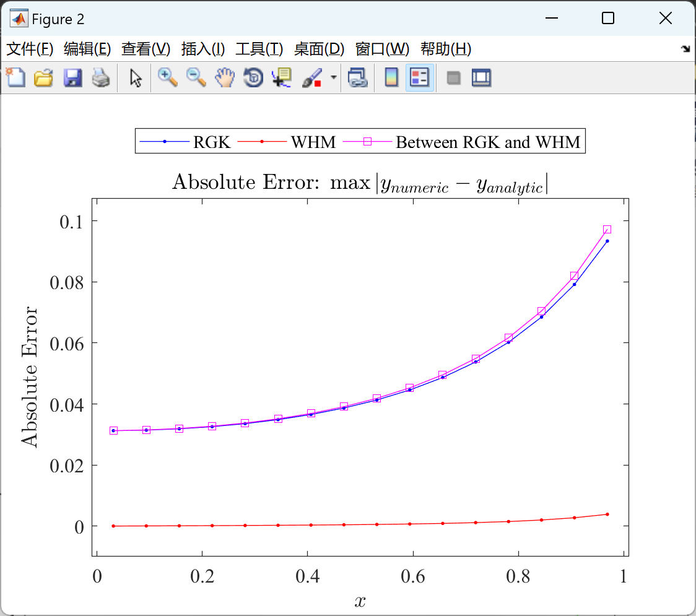Image resolution: width=696 pixels, height=616 pixels.
Task: Activate the Zoom In tool
Action: click(167, 77)
